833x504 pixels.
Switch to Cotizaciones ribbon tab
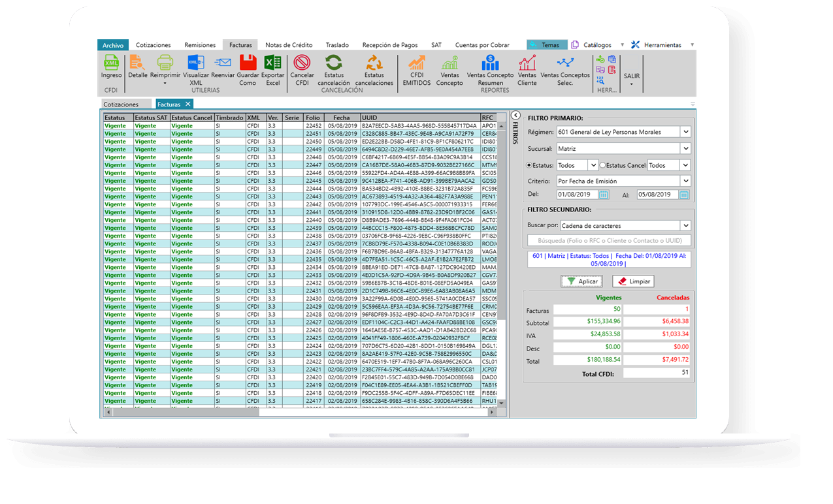154,45
